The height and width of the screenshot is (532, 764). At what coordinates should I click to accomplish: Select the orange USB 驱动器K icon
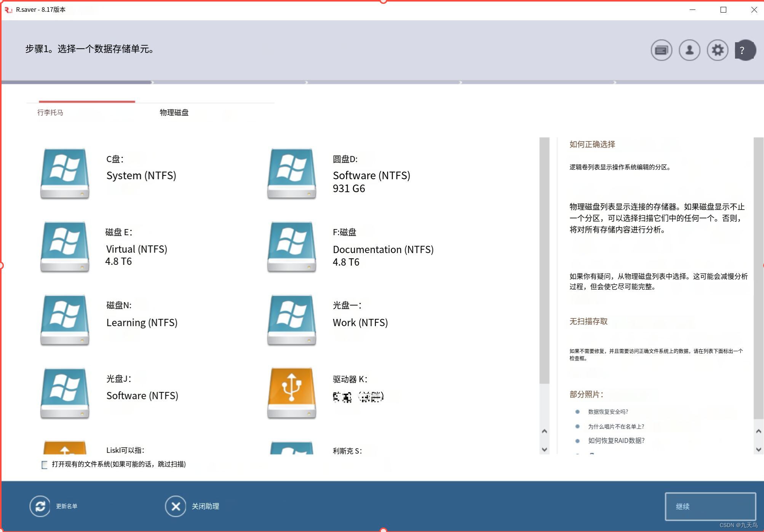tap(292, 393)
